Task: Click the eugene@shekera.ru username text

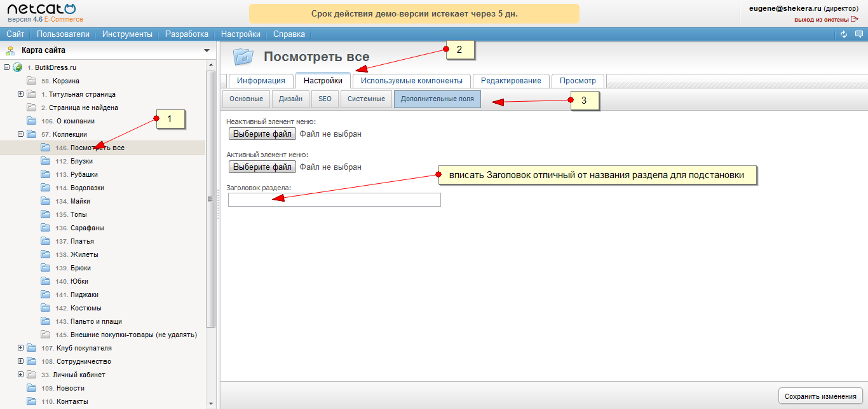Action: tap(785, 9)
